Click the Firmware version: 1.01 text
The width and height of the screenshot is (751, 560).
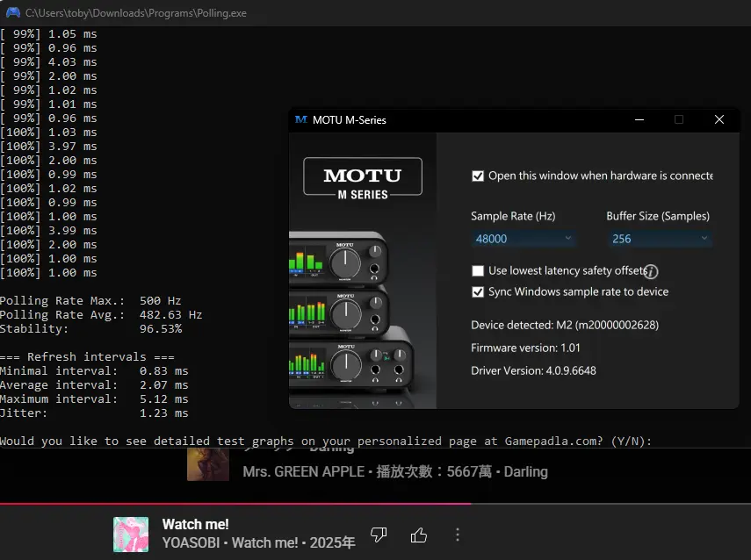[x=525, y=348]
